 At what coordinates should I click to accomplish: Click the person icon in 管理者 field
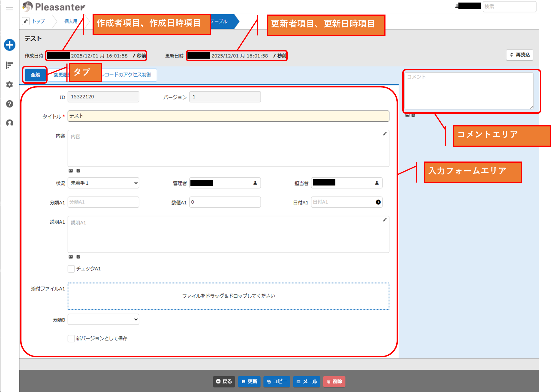[255, 183]
